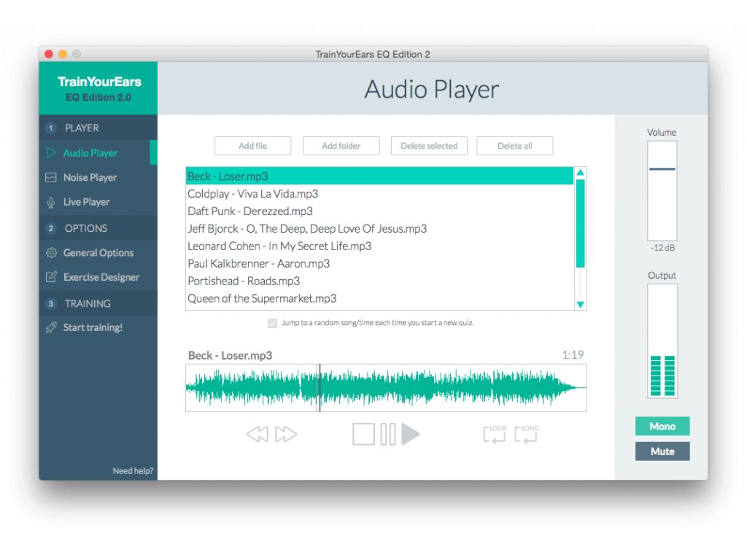Click the fast-forward double-arrow icon

(x=286, y=434)
